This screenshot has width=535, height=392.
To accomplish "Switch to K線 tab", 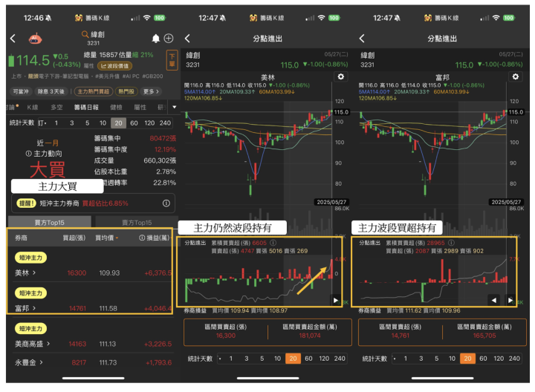I will click(x=33, y=107).
